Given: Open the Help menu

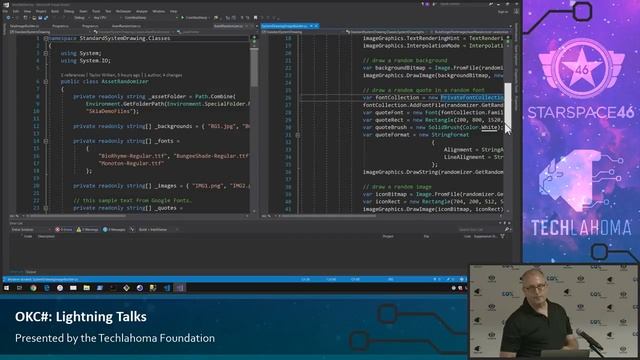Looking at the screenshot, I should point(173,11).
